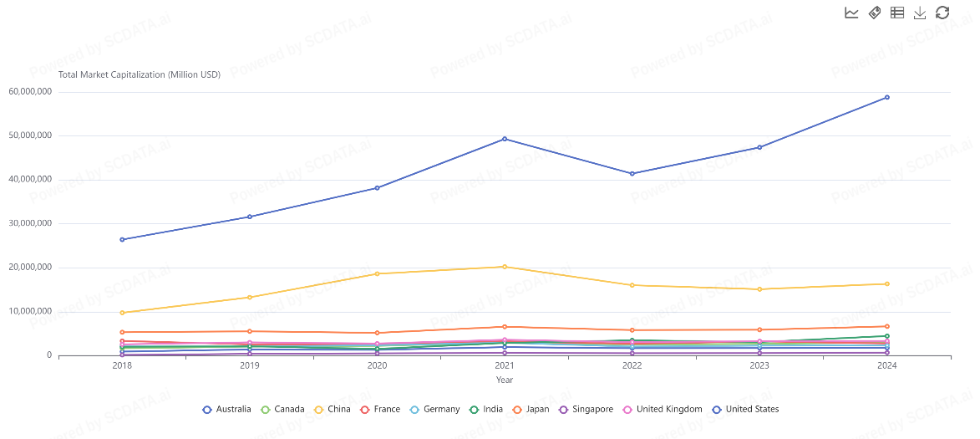Select China's 2021 data point on yellow line
The width and height of the screenshot is (980, 439).
pos(505,267)
